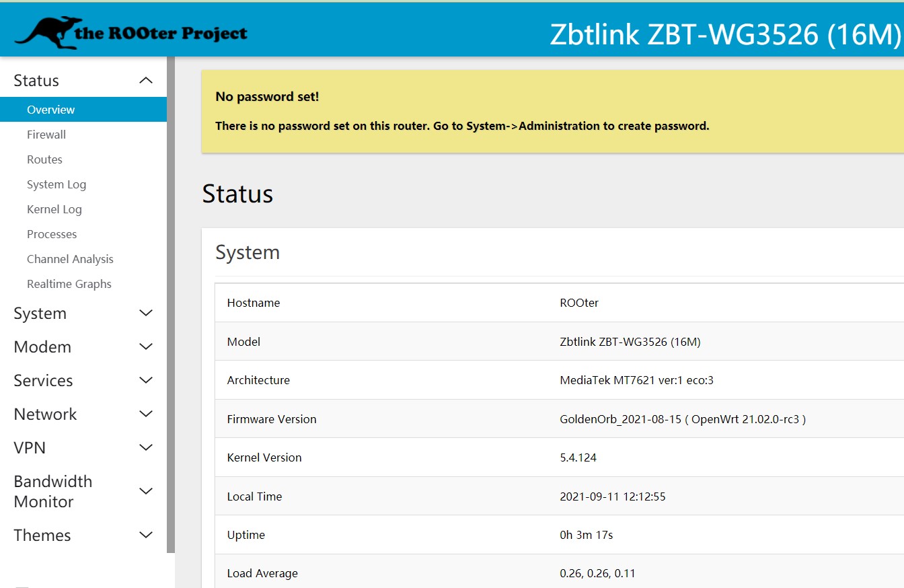
Task: Open the Kernel Log page
Action: (x=54, y=209)
